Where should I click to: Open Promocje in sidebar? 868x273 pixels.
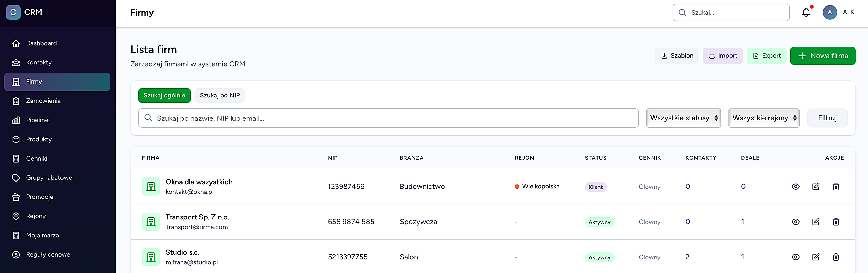[x=57, y=197]
